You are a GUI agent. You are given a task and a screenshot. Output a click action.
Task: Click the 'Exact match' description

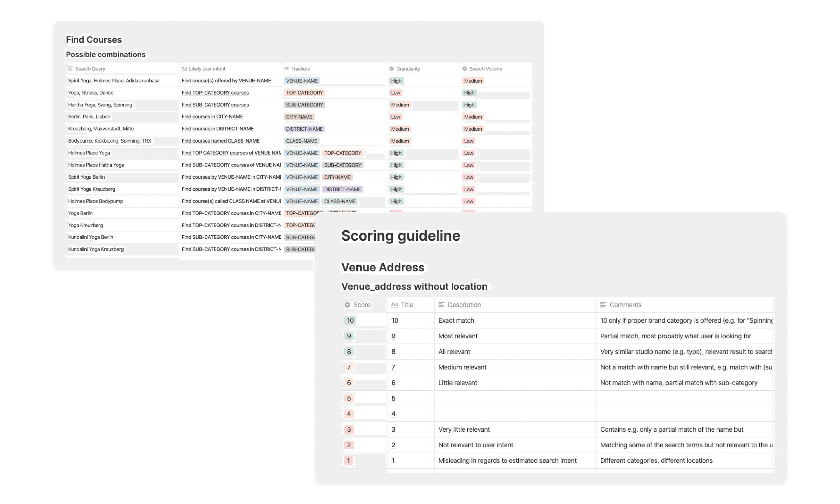(456, 321)
